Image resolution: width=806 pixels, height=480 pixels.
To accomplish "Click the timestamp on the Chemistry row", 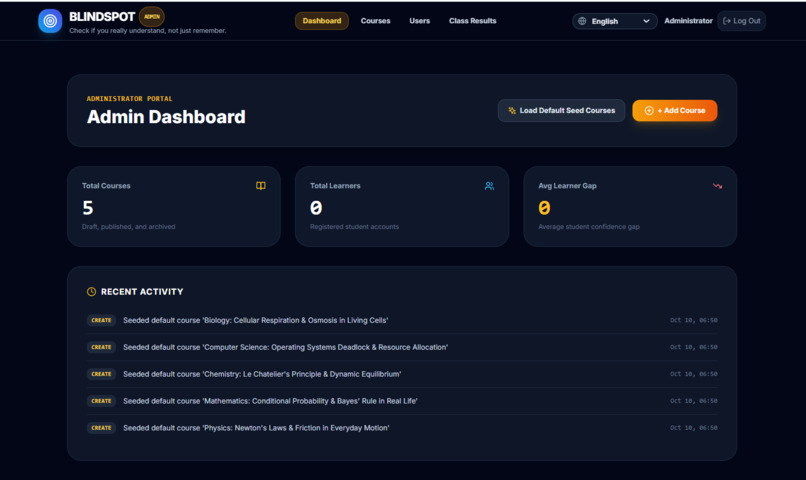I will (693, 374).
